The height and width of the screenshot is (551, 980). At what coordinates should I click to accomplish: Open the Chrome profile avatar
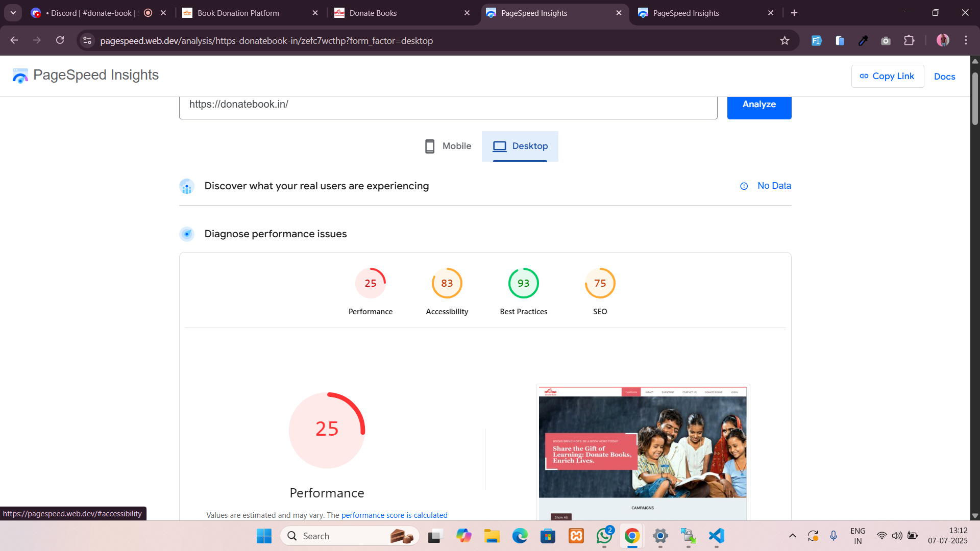point(942,40)
